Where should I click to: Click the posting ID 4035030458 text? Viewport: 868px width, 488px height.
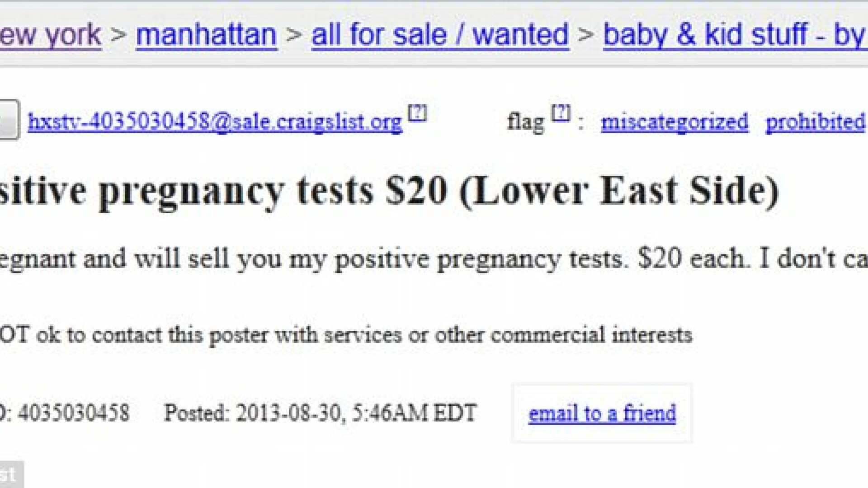72,413
